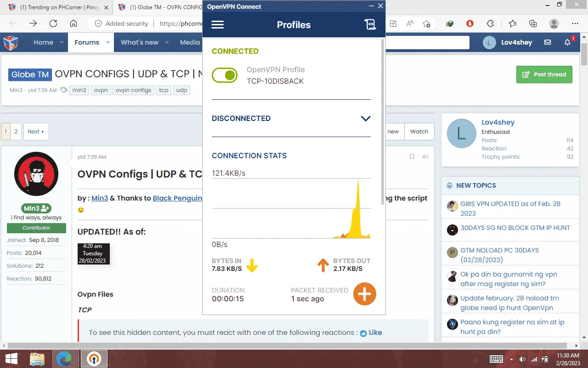Click the Like reaction link
The width and height of the screenshot is (588, 368).
pos(371,333)
